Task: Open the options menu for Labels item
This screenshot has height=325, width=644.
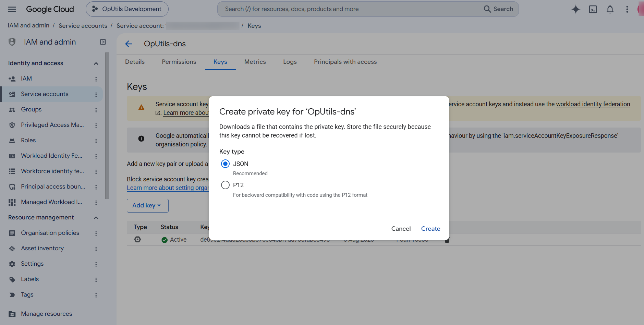Action: pyautogui.click(x=96, y=280)
